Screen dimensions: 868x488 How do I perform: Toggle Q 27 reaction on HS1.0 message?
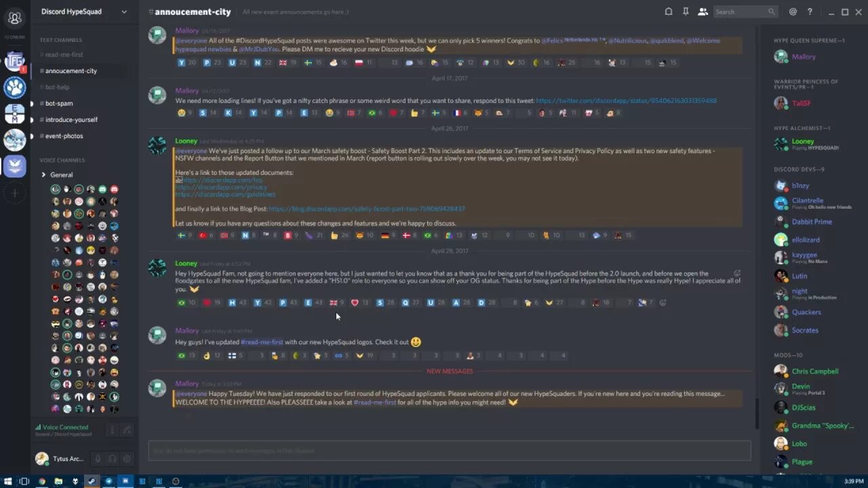point(410,302)
